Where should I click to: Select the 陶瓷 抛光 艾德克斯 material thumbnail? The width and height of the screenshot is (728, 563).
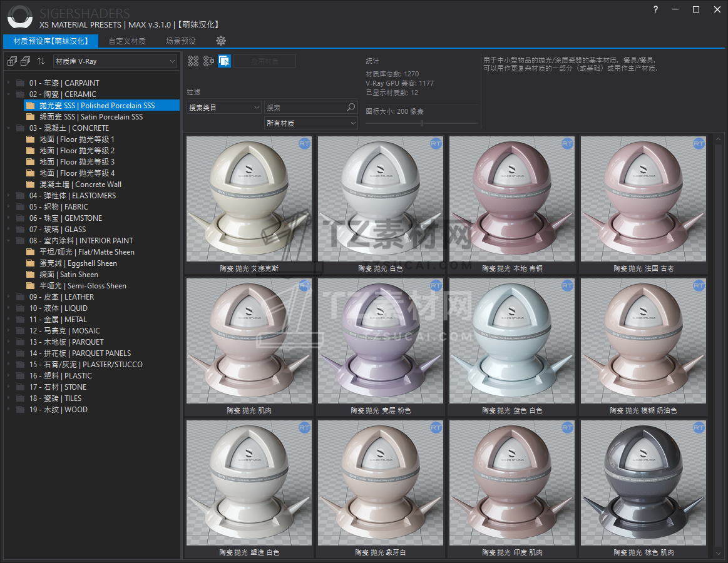pos(249,199)
